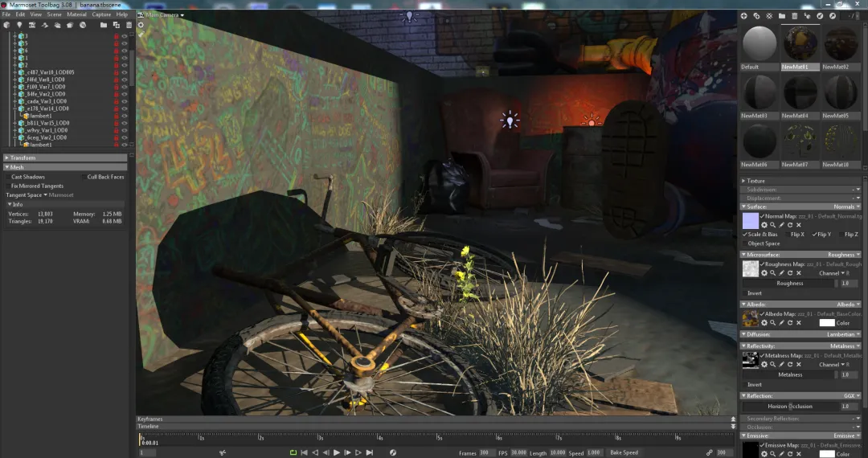Open the Capture menu
The image size is (868, 458).
point(101,14)
